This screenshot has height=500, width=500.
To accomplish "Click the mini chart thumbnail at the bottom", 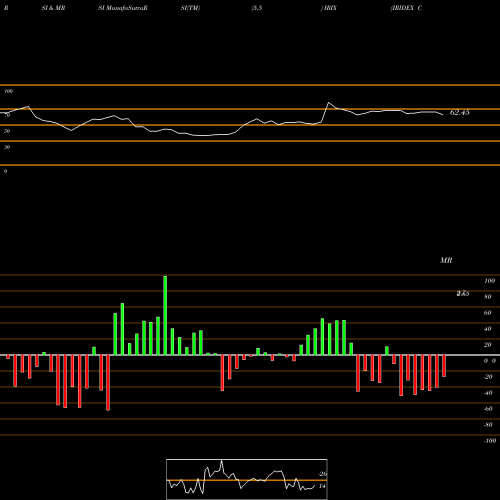I will click(x=247, y=479).
